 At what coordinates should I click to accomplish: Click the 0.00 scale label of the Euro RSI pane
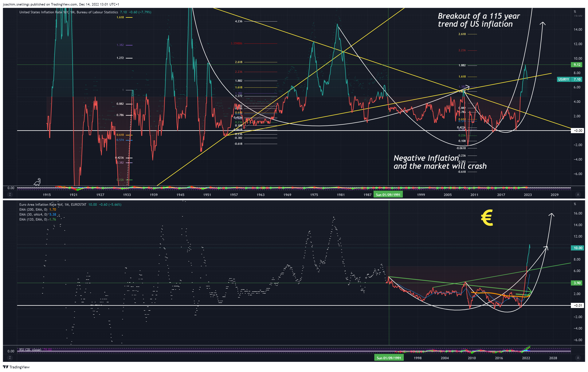tap(11, 351)
